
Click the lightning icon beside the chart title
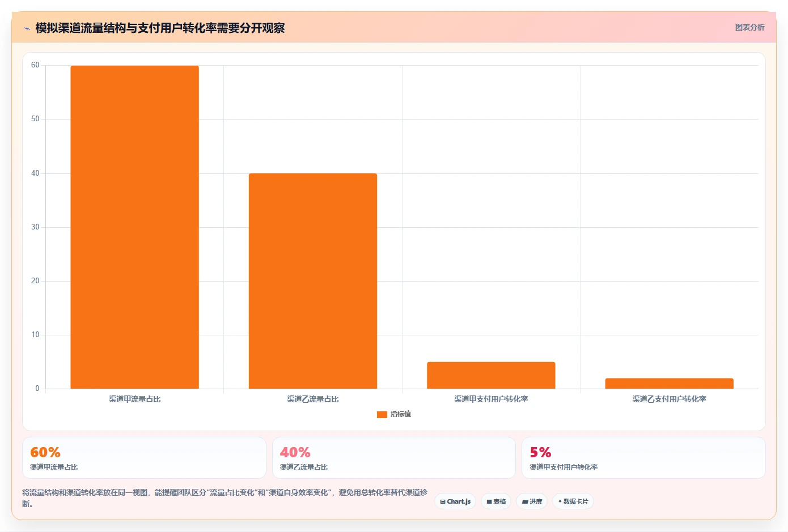pos(27,28)
